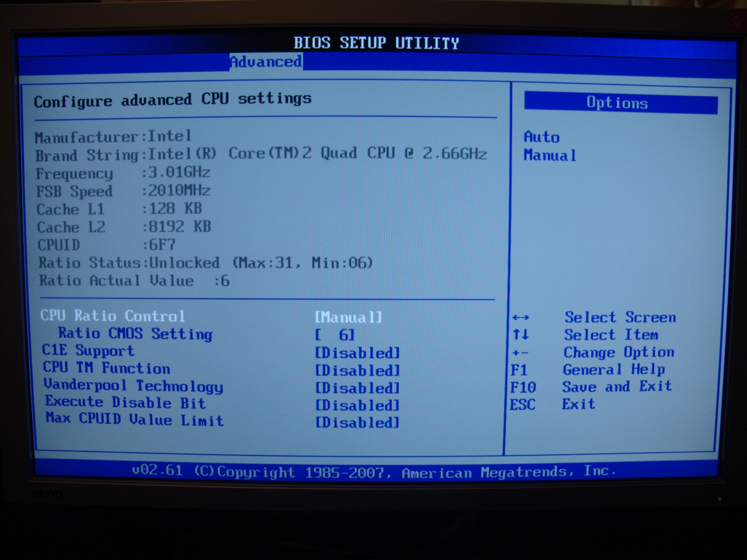Click F10 Save and Exit
The height and width of the screenshot is (560, 747).
(590, 387)
